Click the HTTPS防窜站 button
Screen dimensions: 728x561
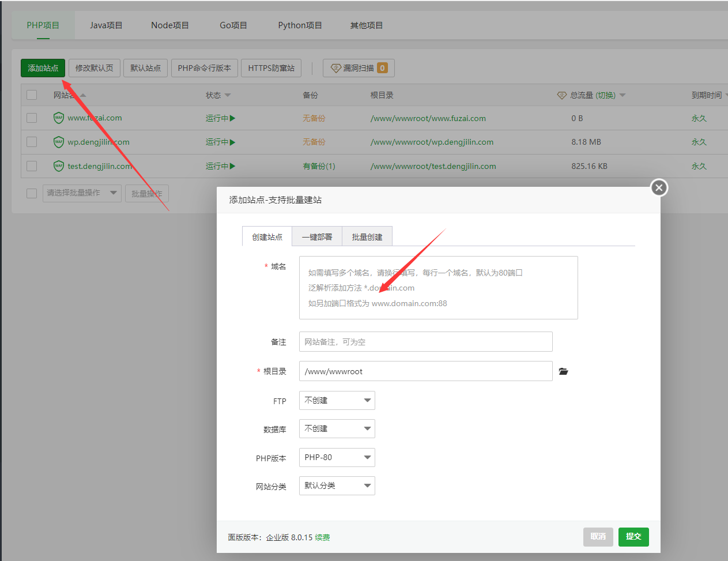click(x=271, y=68)
